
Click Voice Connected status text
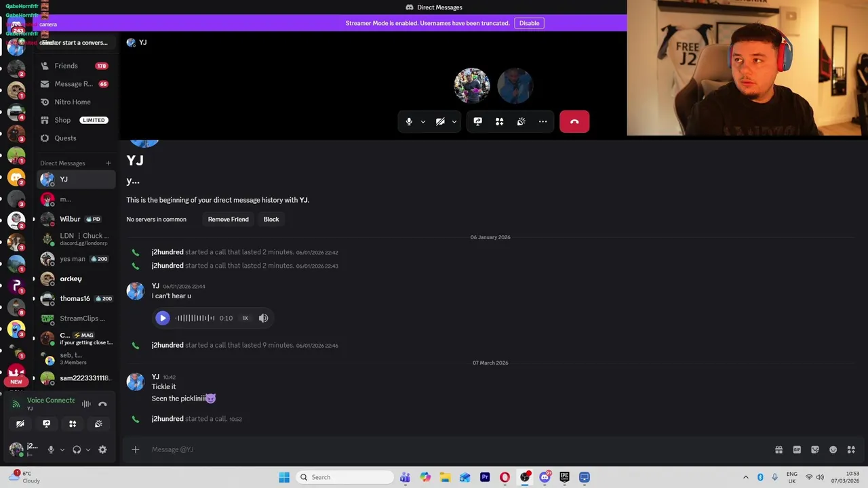point(51,401)
